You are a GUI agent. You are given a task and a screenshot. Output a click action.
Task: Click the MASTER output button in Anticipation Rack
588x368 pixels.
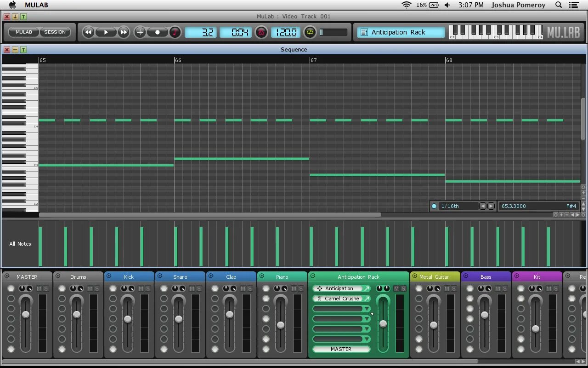point(341,349)
